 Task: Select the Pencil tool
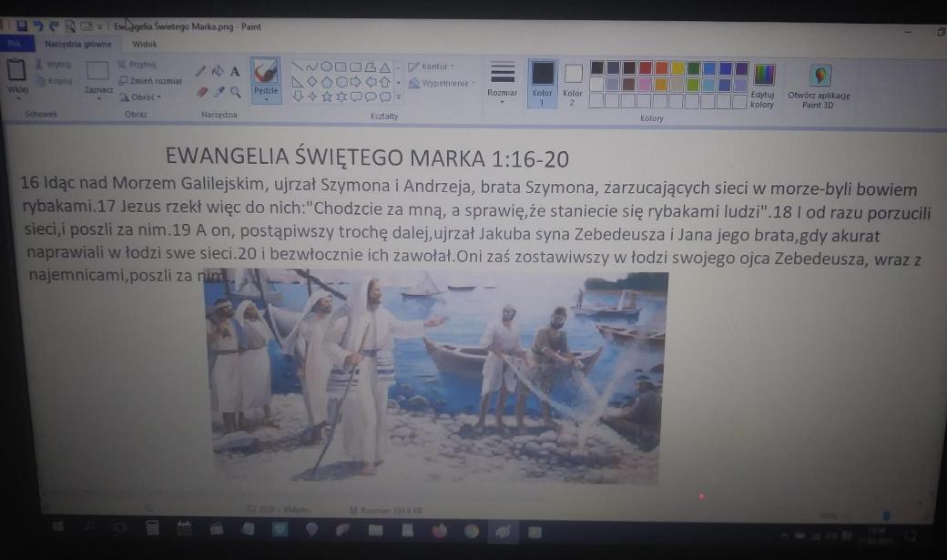pos(201,71)
